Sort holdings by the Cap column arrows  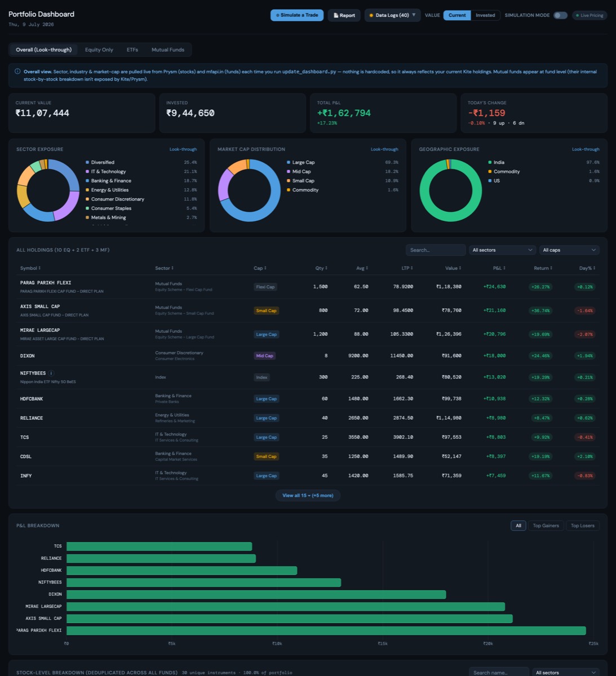pyautogui.click(x=265, y=268)
